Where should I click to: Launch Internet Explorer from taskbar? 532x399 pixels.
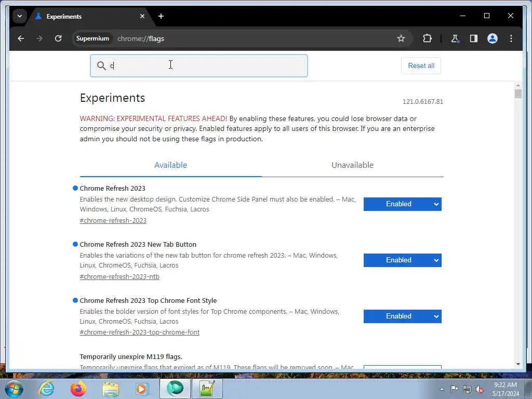(x=46, y=389)
